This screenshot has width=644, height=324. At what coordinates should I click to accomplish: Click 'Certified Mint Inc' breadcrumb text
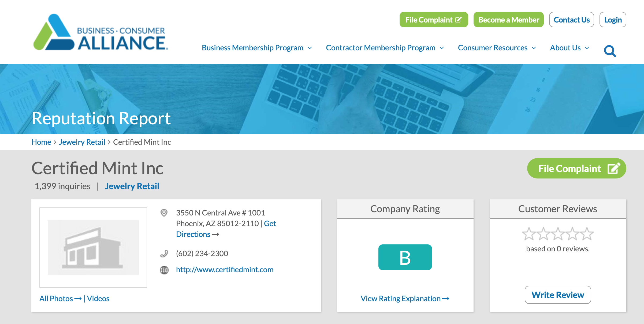(x=142, y=142)
